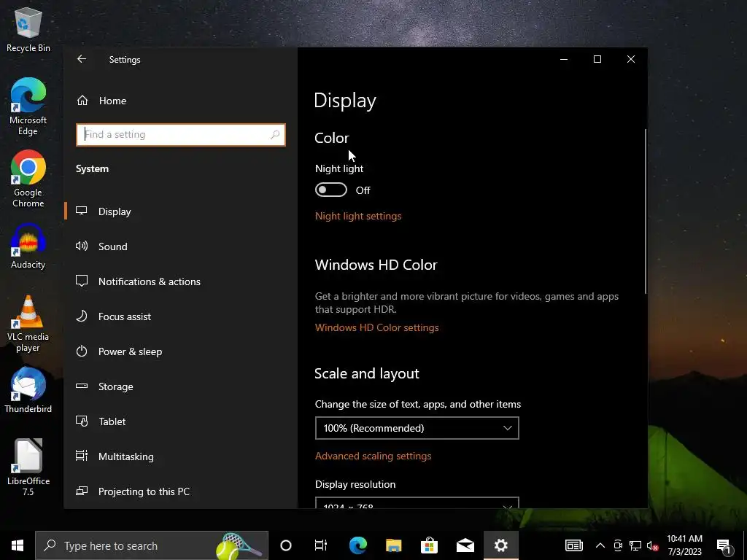The width and height of the screenshot is (747, 560).
Task: Click the network tray icon
Action: [635, 545]
